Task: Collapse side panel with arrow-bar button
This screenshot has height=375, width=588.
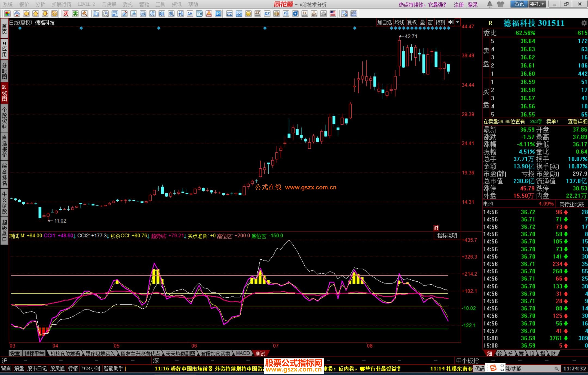Action: point(451,22)
